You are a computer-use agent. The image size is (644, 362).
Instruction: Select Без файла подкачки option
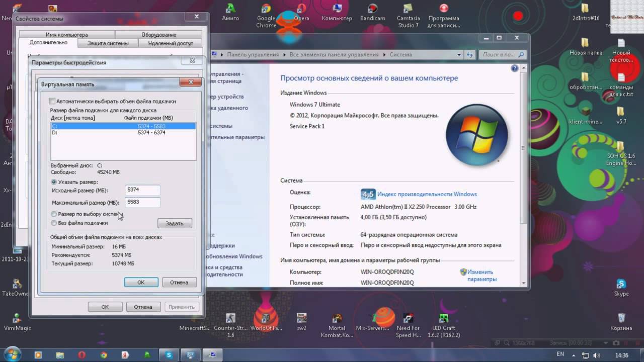click(54, 223)
